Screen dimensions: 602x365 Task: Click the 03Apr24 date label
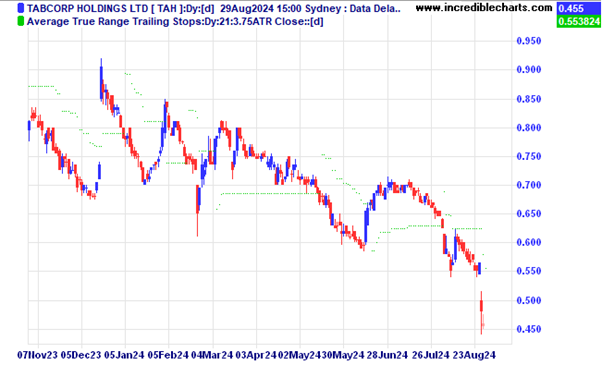256,355
